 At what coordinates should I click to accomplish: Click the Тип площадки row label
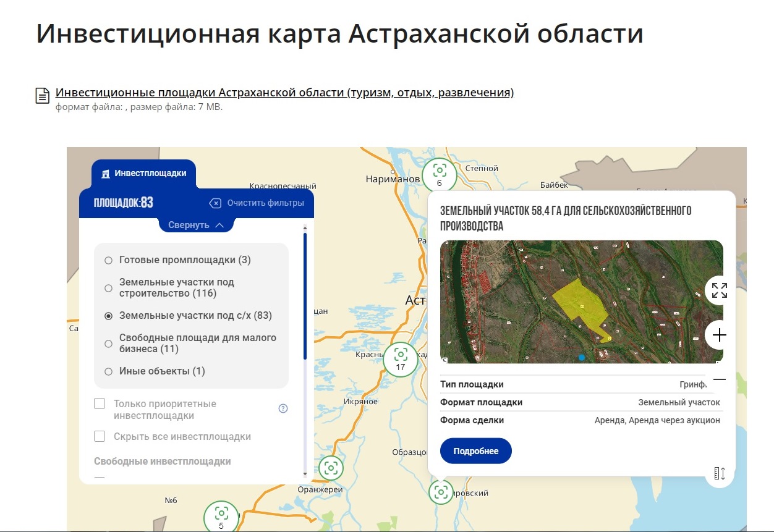click(x=472, y=384)
